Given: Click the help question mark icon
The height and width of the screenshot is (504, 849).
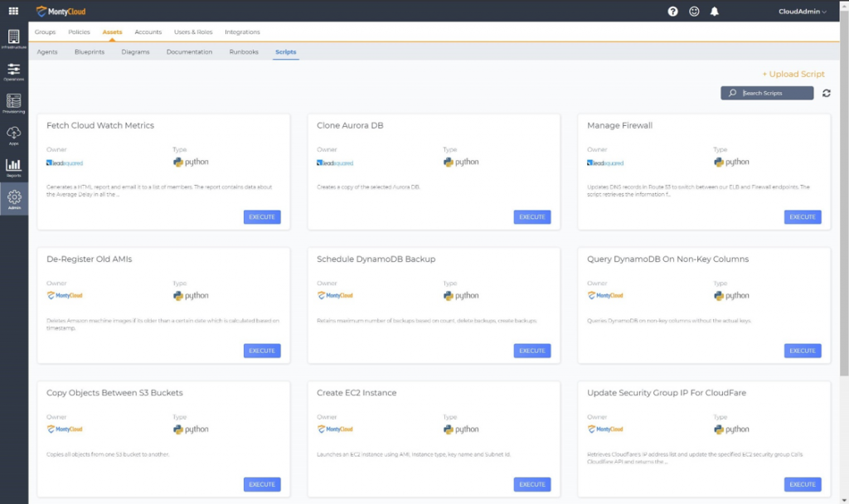Looking at the screenshot, I should [672, 12].
